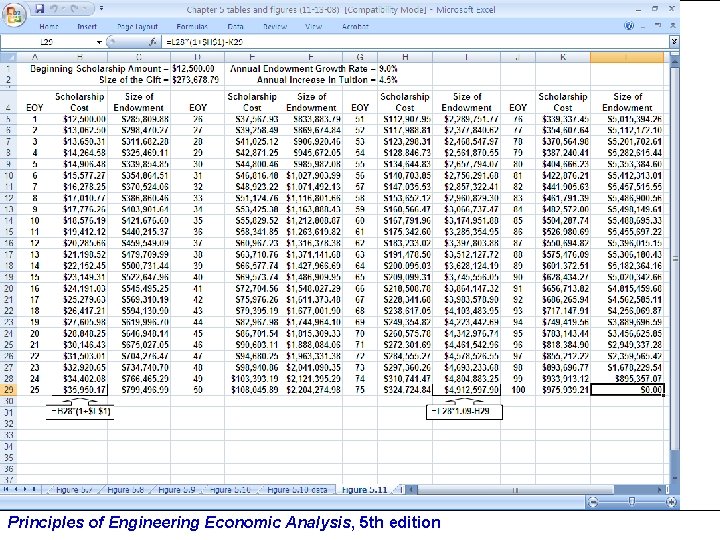
Task: Select cell showing $108,045.89
Action: pos(252,390)
